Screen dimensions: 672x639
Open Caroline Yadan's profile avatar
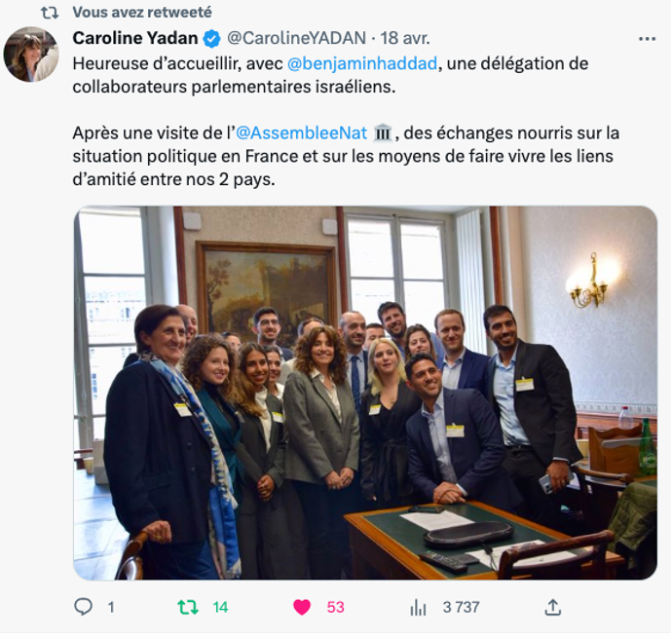point(31,54)
